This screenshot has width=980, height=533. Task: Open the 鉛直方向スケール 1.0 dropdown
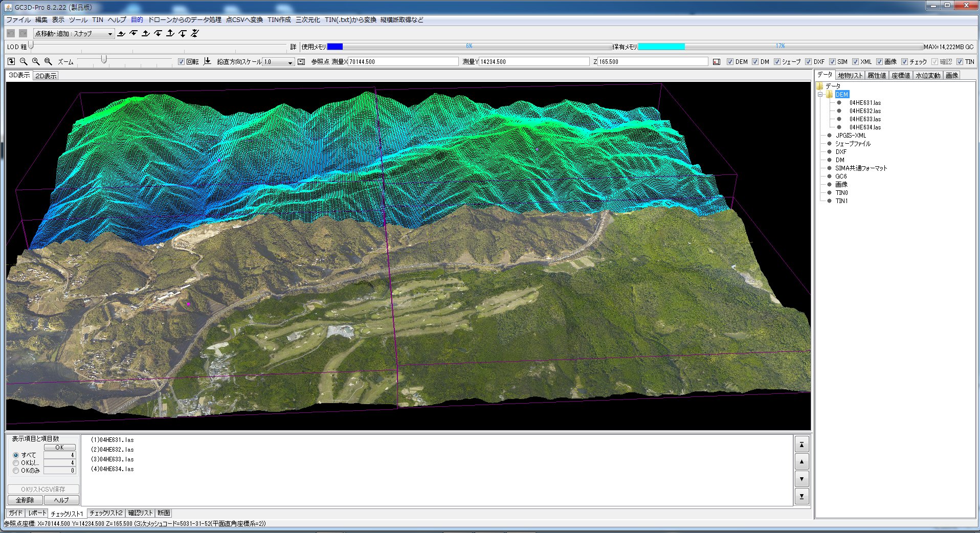click(278, 62)
